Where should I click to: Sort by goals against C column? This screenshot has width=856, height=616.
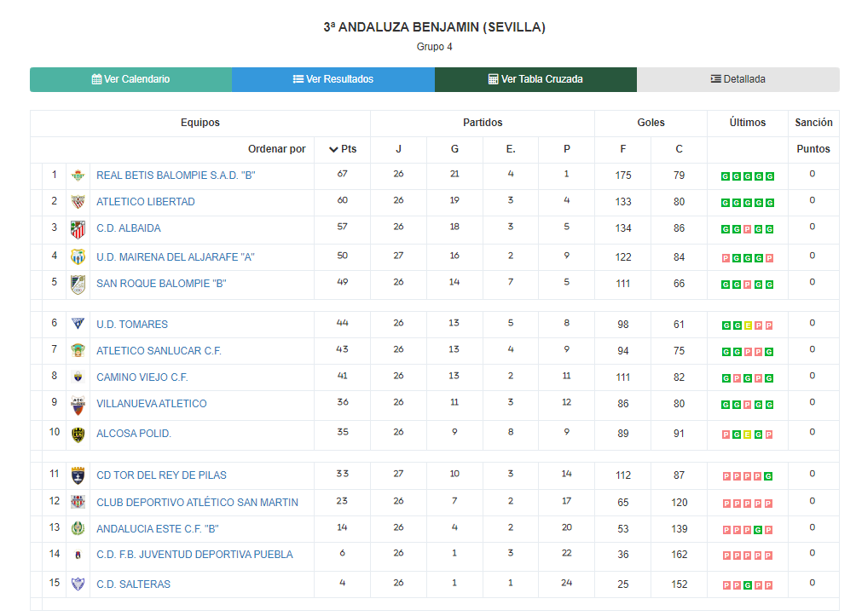coord(680,149)
